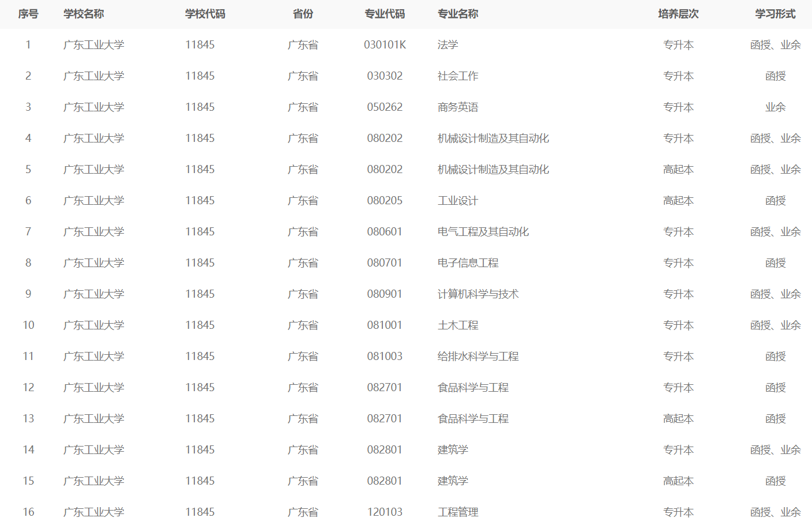
Task: Click 函授、业余 in the 法学 row
Action: tap(775, 45)
